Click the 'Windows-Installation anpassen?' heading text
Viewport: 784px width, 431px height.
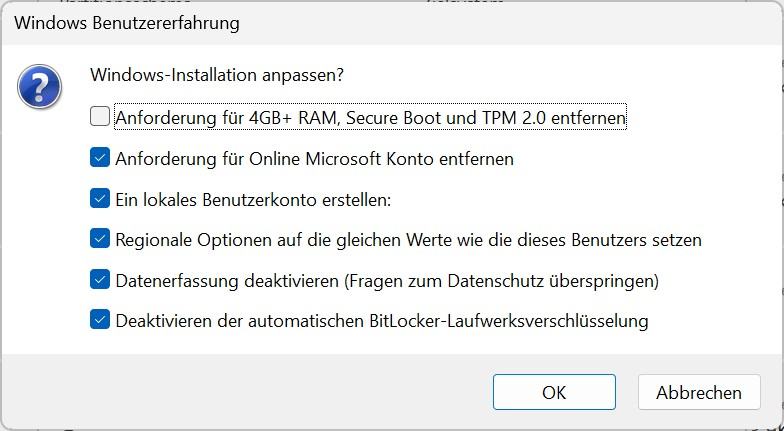pos(217,76)
